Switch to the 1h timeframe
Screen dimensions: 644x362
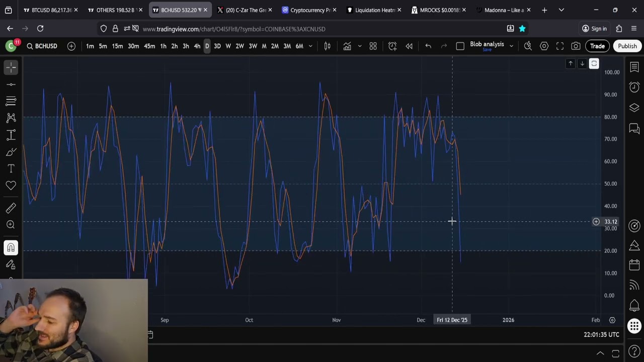(163, 46)
